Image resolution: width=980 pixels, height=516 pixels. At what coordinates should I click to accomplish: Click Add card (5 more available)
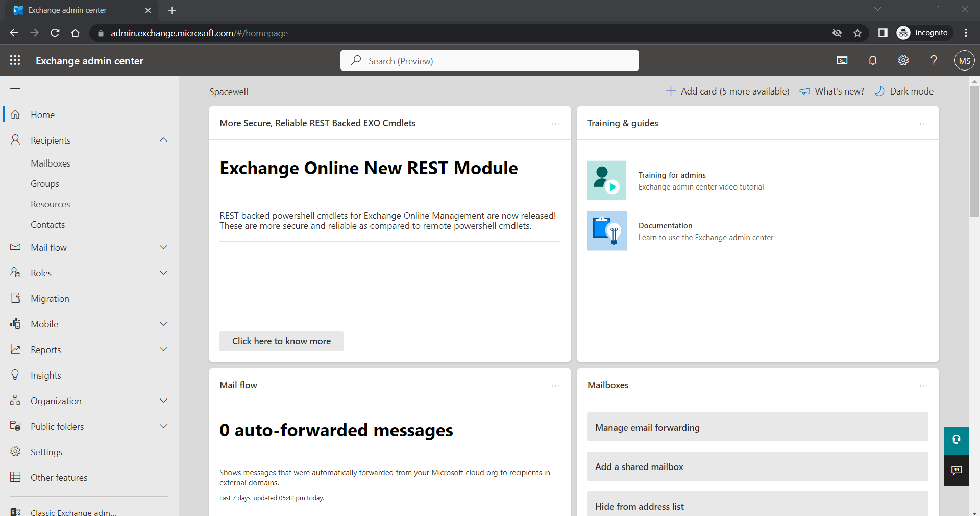(x=727, y=91)
